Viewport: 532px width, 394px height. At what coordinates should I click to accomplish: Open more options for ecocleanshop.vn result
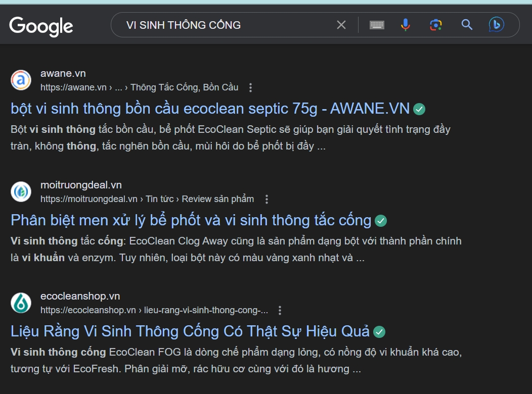pos(280,310)
